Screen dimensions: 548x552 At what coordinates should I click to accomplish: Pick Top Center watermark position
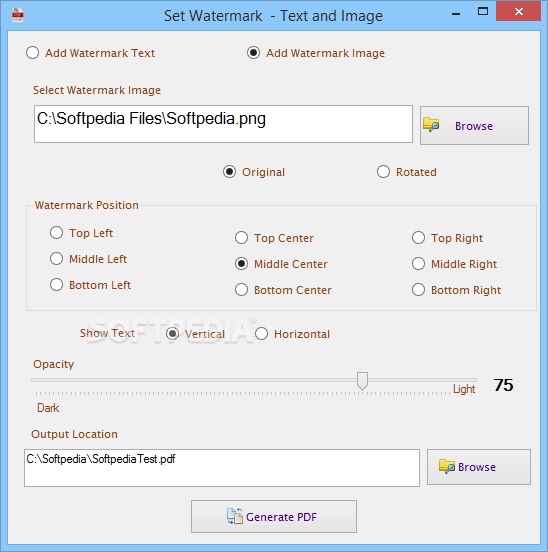[274, 238]
